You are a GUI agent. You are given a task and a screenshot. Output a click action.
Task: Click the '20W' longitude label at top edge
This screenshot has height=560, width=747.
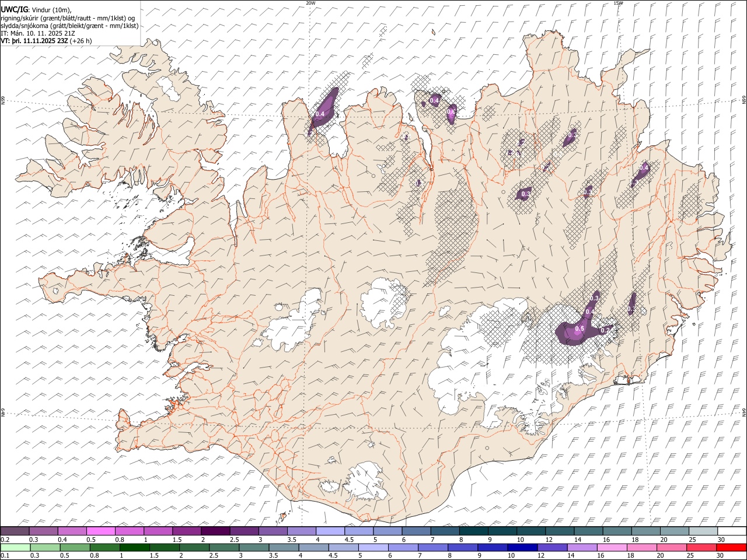coord(310,3)
